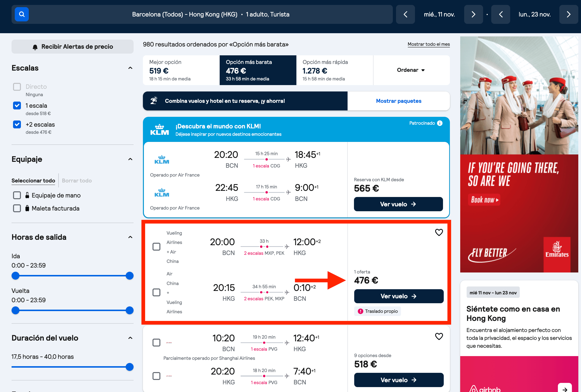Viewport: 581px width, 392px height.
Task: Check the 20:20 HKG return flight checkbox
Action: tap(156, 376)
